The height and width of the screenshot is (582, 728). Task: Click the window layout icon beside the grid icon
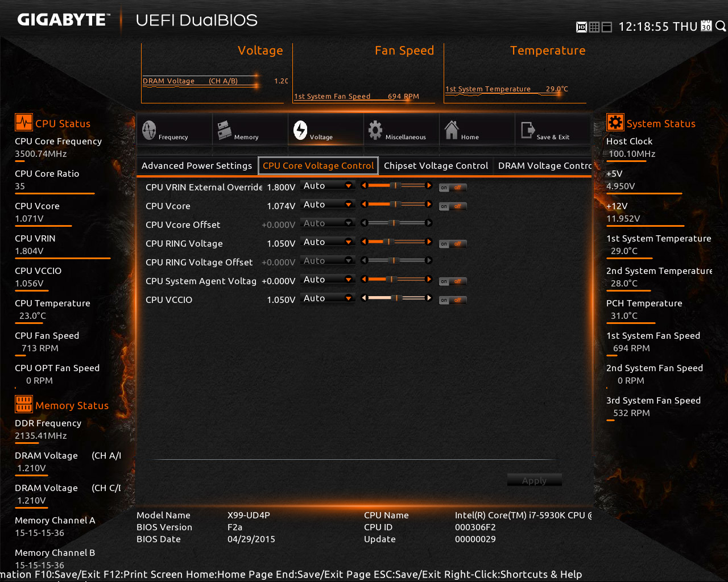(607, 27)
